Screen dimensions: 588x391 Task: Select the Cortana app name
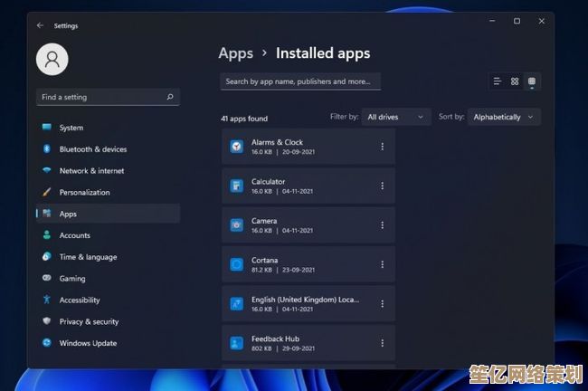[x=264, y=260]
